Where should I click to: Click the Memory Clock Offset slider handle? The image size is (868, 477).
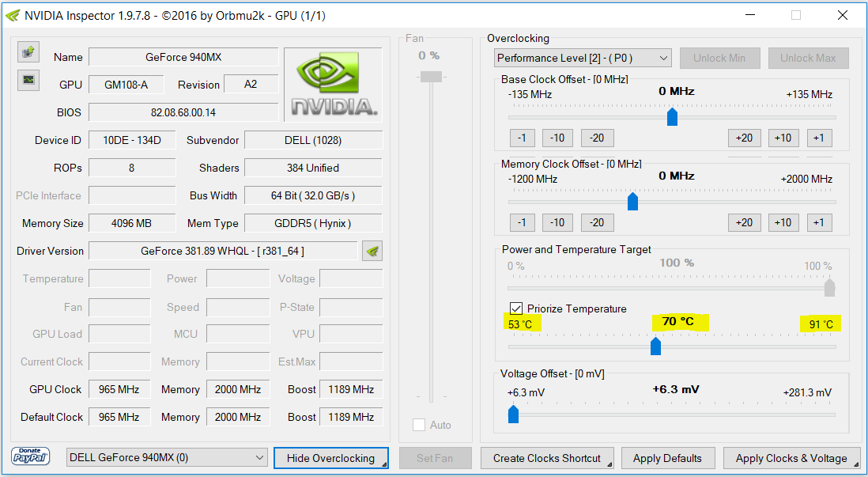(x=632, y=202)
